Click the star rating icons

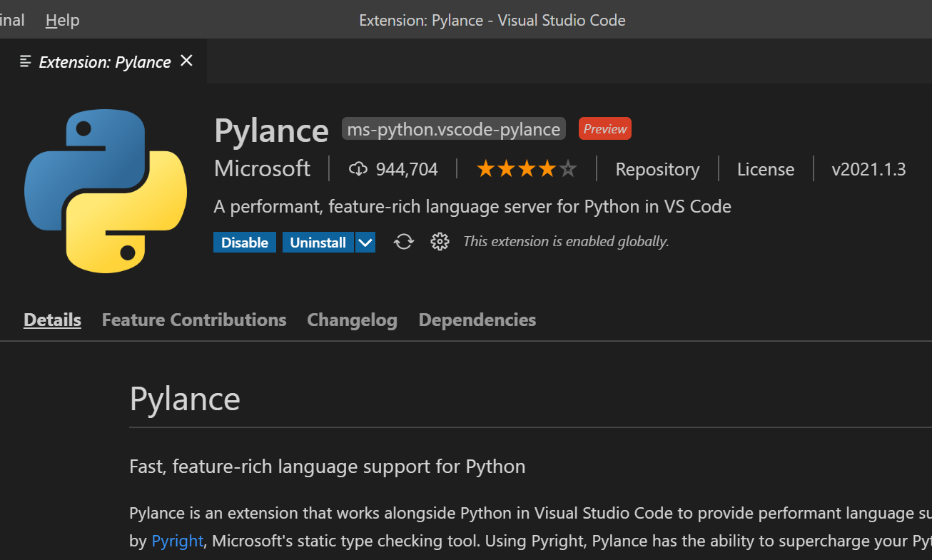[526, 169]
